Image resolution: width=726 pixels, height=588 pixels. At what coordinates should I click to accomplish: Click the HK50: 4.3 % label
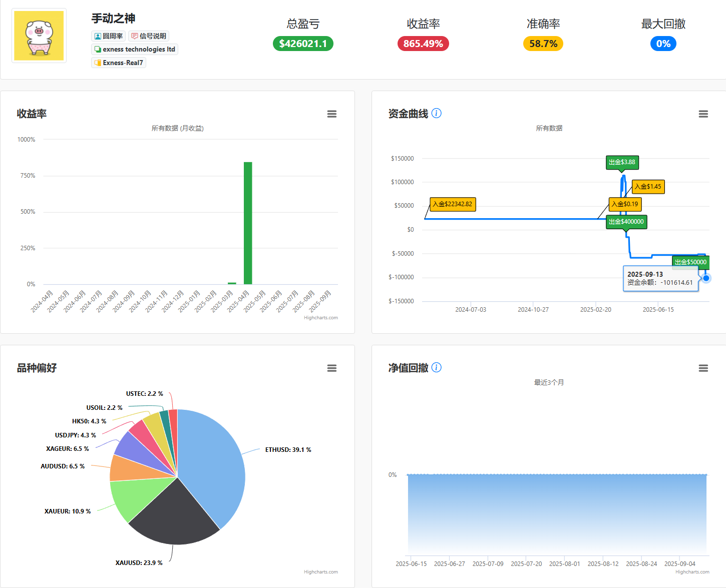click(89, 421)
